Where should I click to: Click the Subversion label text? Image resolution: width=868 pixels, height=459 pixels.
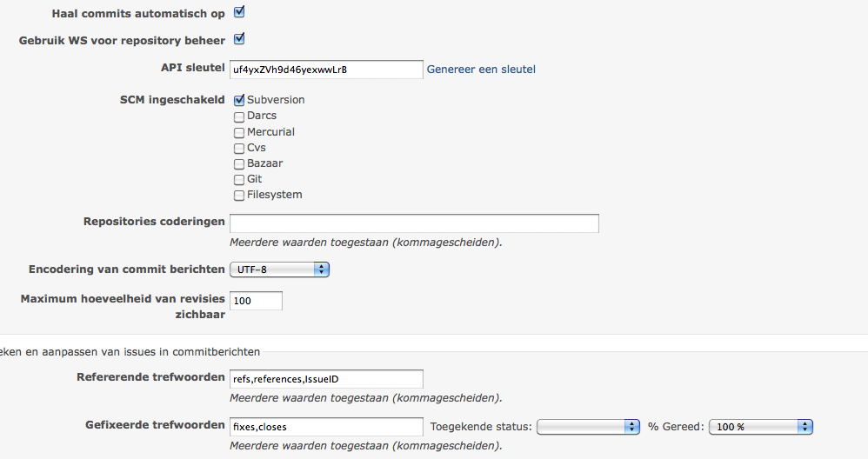pos(276,100)
